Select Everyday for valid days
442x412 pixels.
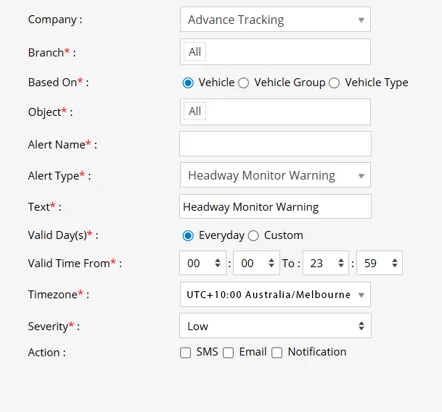(x=188, y=236)
